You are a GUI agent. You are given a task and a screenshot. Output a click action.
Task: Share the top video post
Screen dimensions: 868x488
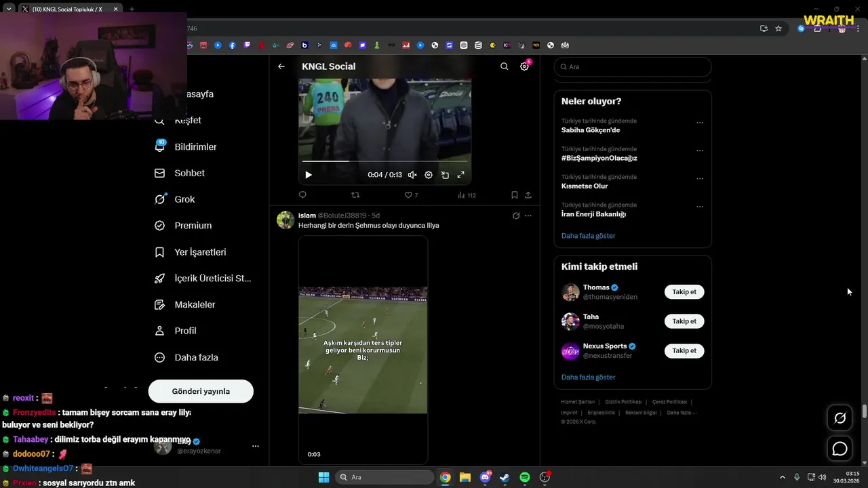528,195
